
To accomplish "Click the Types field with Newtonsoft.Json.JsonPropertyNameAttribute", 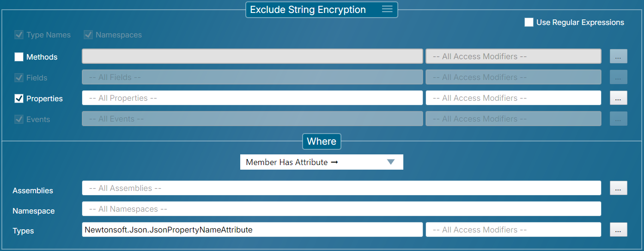I will click(x=252, y=230).
